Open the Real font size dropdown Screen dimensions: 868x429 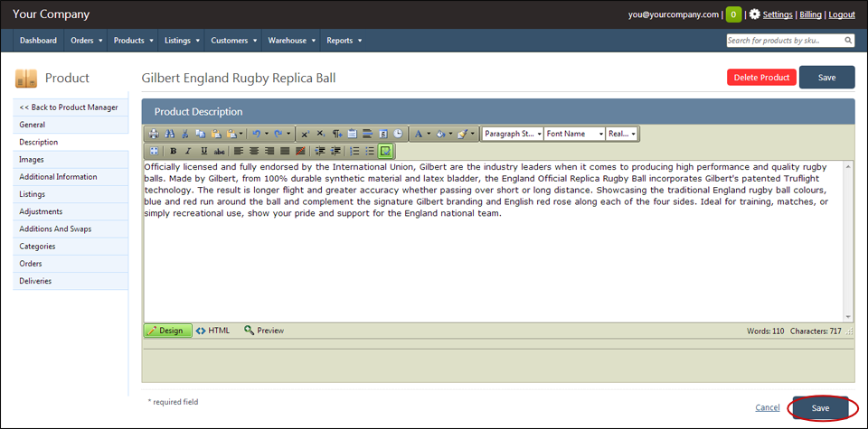coord(622,134)
